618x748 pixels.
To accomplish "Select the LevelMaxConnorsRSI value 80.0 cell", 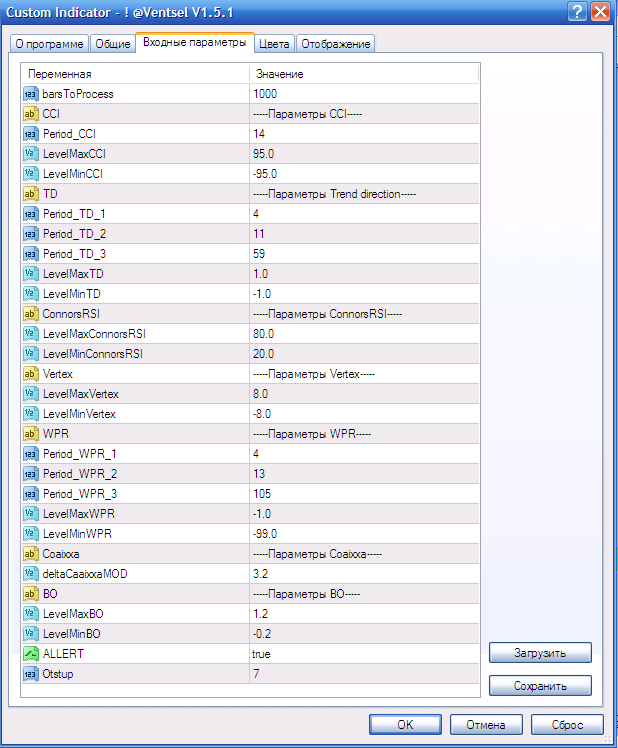I will (364, 334).
